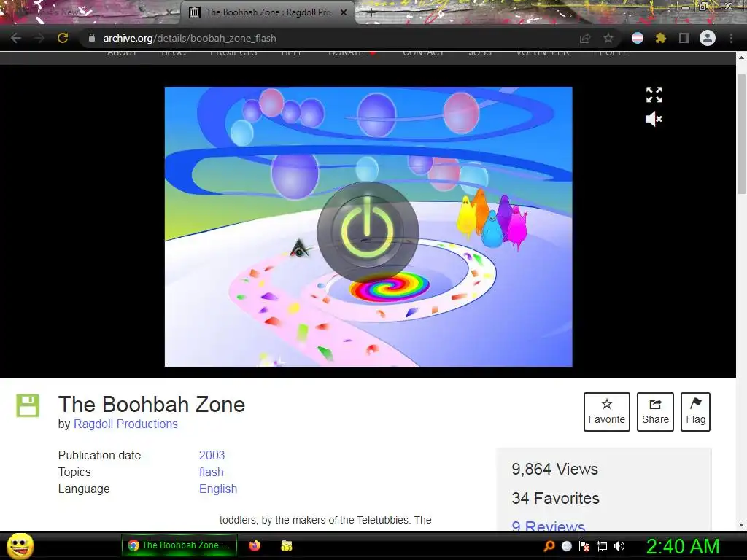Open the VOLUNTEER navigation item

click(543, 52)
